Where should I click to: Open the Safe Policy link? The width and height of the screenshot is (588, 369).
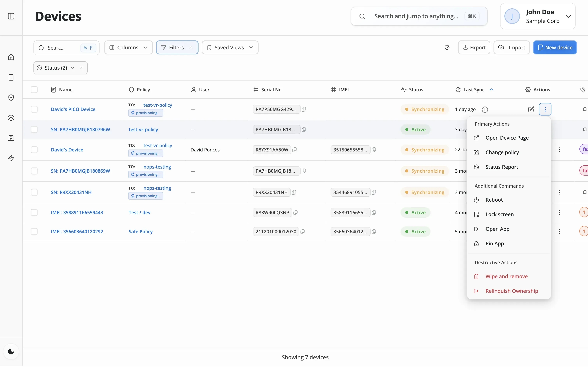[x=141, y=232]
